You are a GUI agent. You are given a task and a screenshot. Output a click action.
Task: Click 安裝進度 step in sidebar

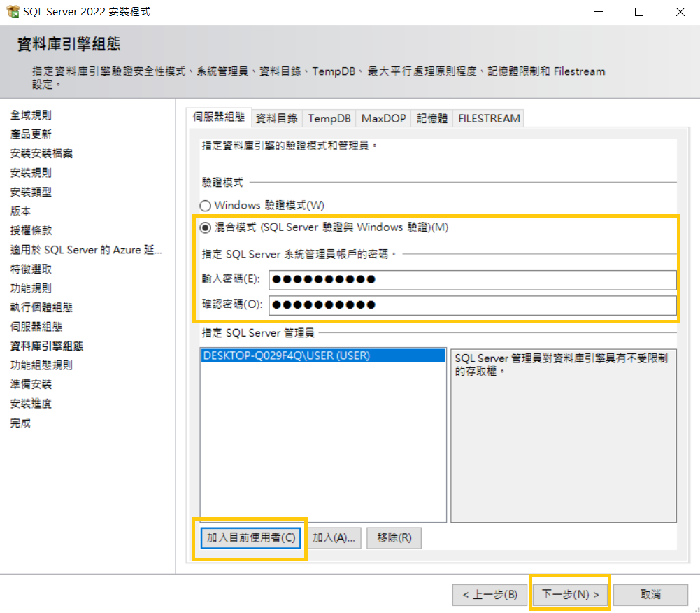[31, 404]
